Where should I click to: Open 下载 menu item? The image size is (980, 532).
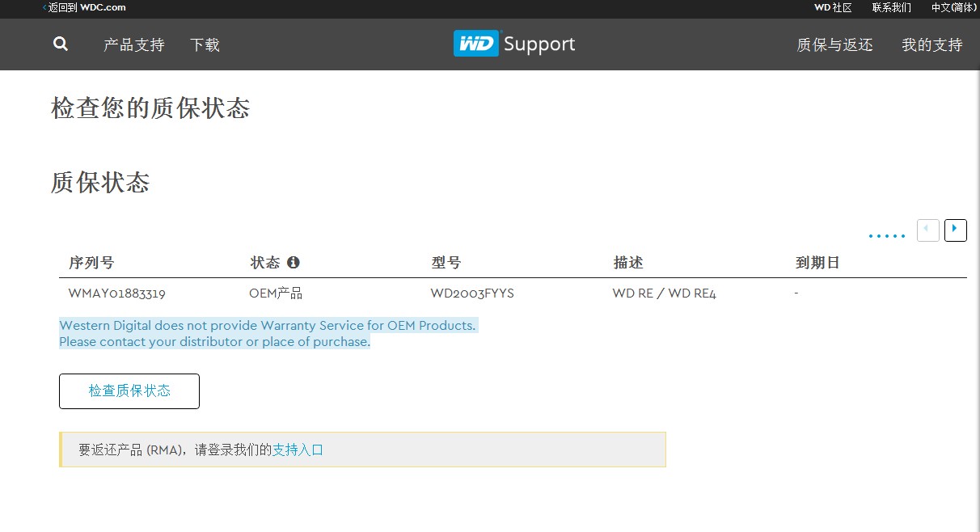(205, 45)
